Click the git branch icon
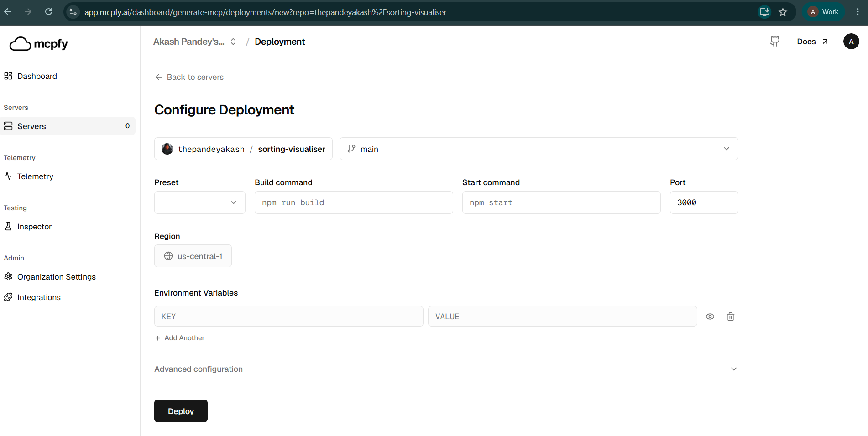Screen dimensions: 868x436 [351, 149]
